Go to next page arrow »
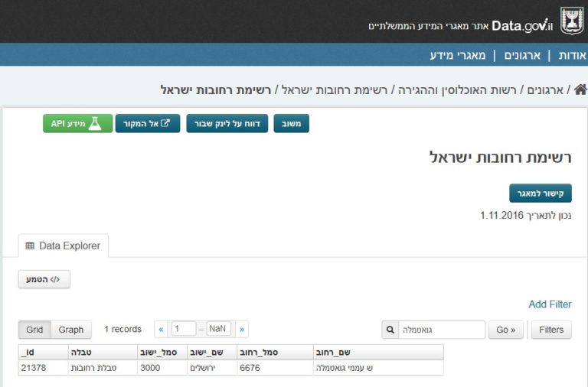588x387 pixels. (242, 330)
